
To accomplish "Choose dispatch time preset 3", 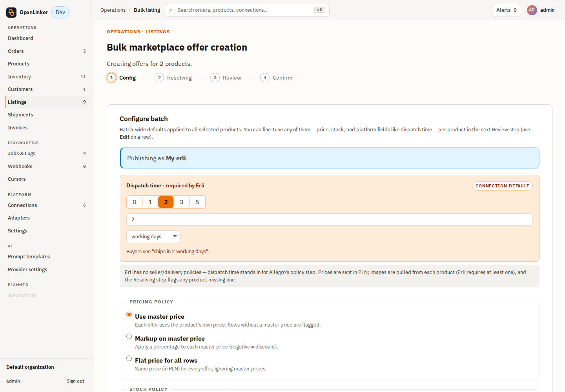I will [182, 202].
